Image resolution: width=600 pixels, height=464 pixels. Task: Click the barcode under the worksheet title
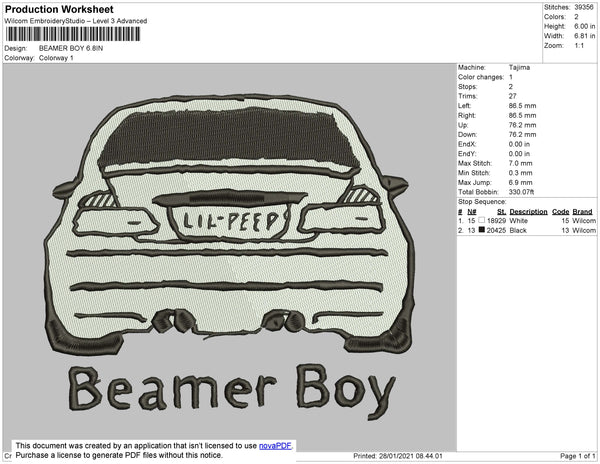click(x=72, y=34)
